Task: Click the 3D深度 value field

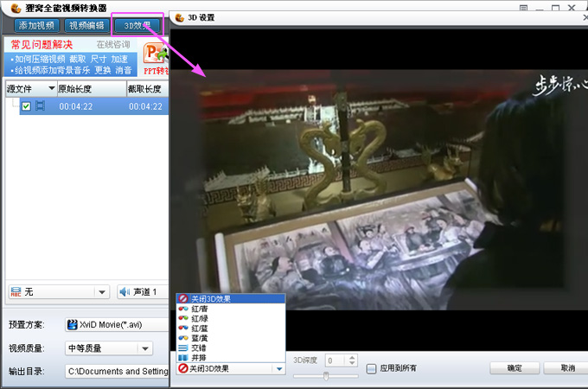Action: [x=336, y=360]
